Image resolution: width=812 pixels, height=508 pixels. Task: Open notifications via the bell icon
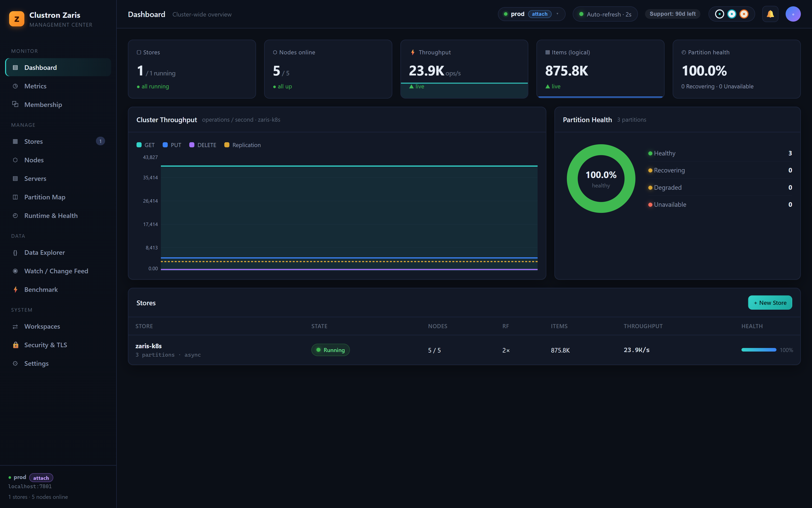(770, 14)
